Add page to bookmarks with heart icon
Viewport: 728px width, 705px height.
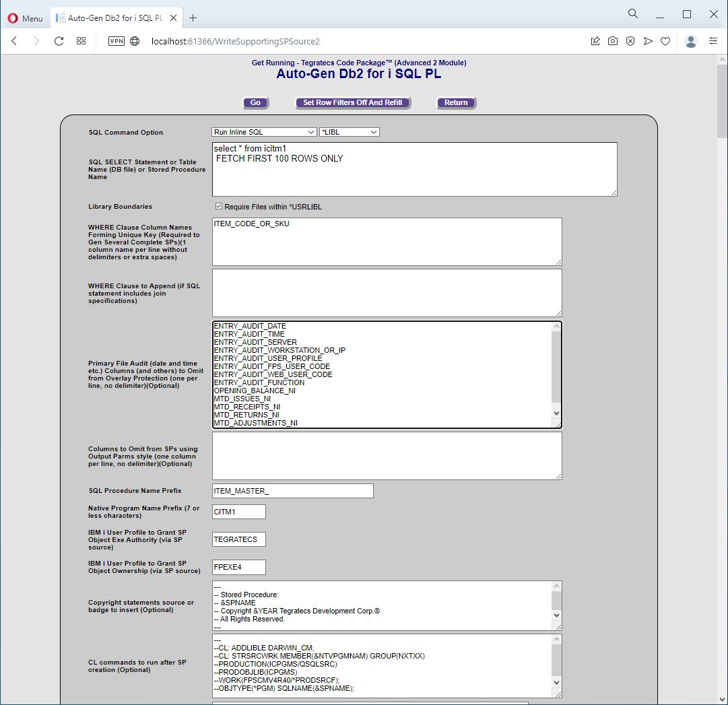tap(665, 41)
